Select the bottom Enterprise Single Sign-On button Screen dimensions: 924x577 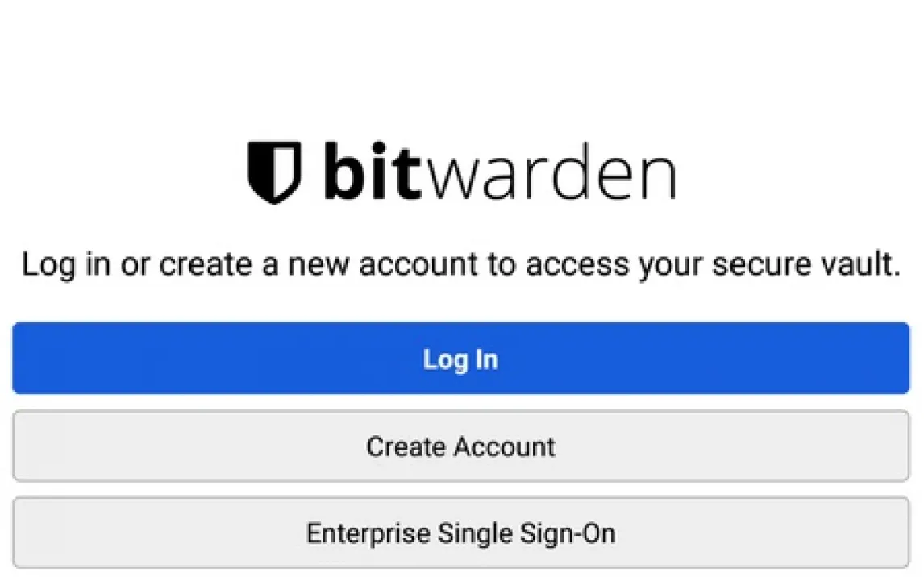(x=461, y=533)
